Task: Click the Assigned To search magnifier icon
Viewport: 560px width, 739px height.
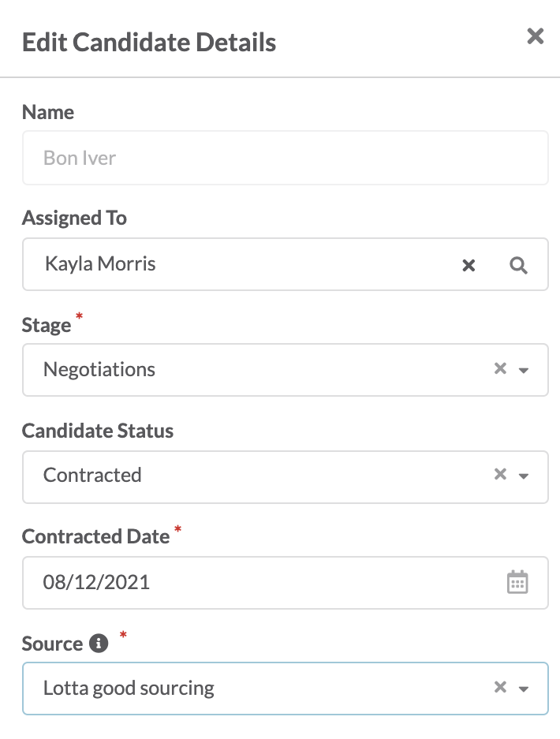Action: (518, 265)
